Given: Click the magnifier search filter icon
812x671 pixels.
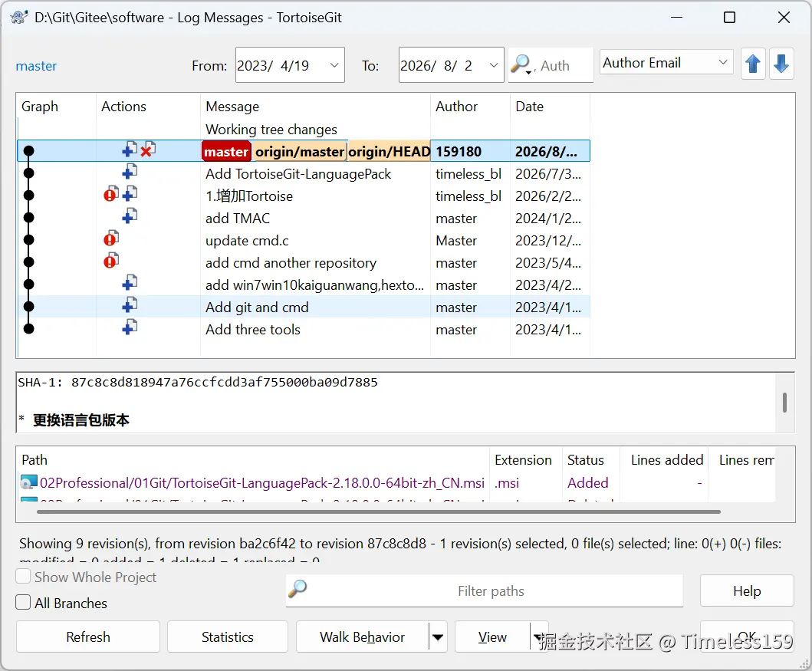Looking at the screenshot, I should [521, 65].
